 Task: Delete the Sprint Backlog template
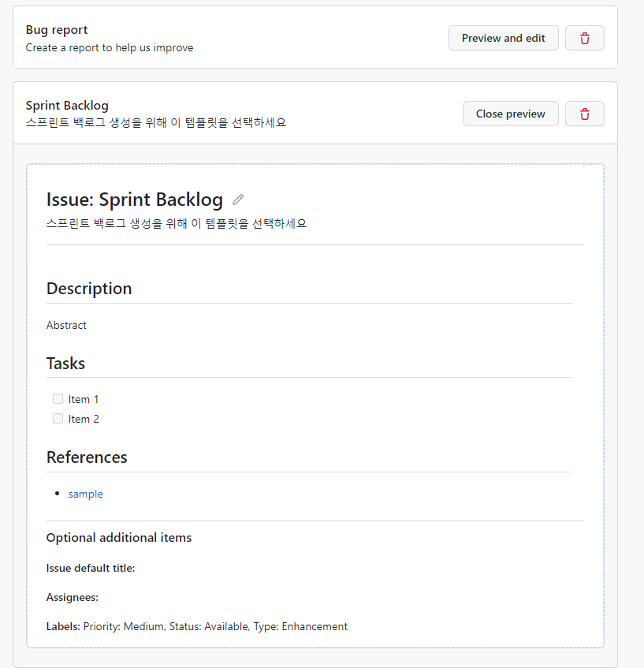(584, 114)
